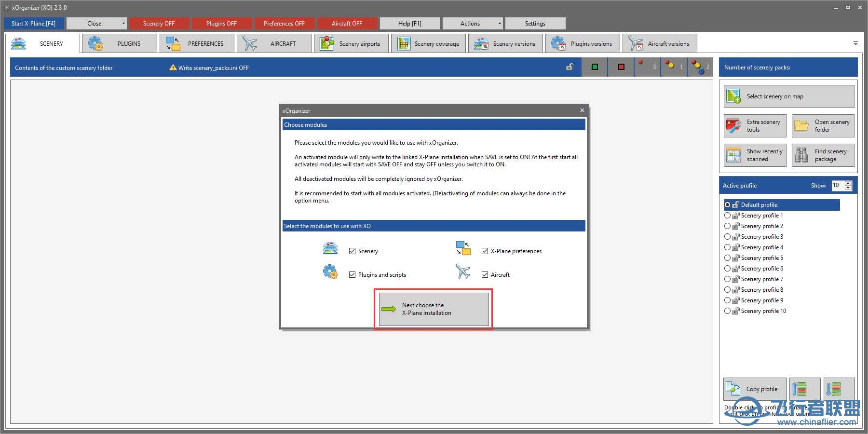
Task: Open the Aircraft versions tab
Action: pos(660,43)
